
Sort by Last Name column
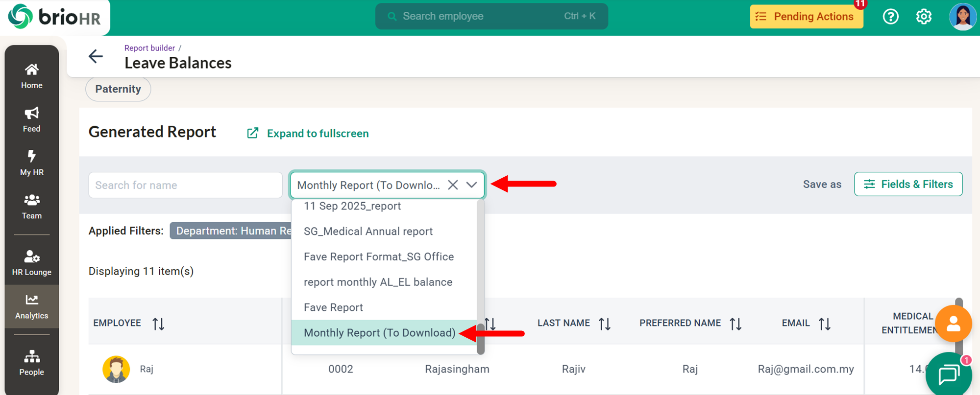pyautogui.click(x=605, y=324)
